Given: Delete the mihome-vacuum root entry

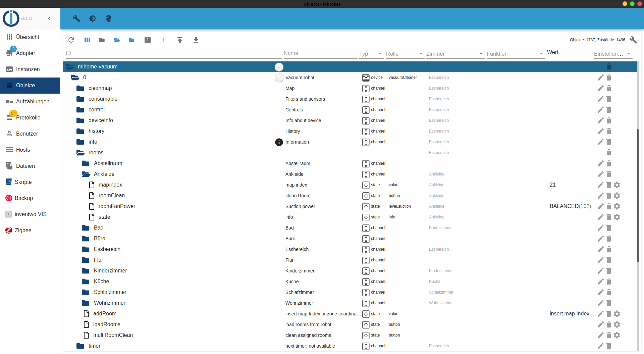Looking at the screenshot, I should click(609, 66).
